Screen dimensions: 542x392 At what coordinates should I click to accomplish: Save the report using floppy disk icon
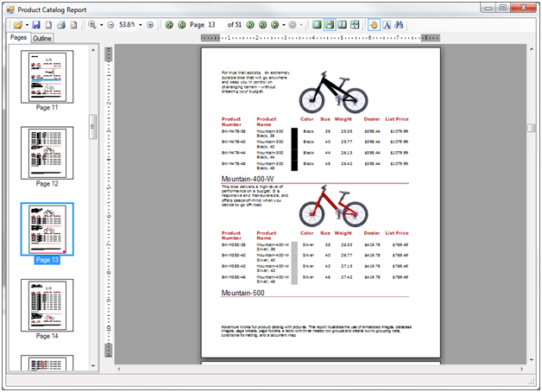pyautogui.click(x=36, y=25)
